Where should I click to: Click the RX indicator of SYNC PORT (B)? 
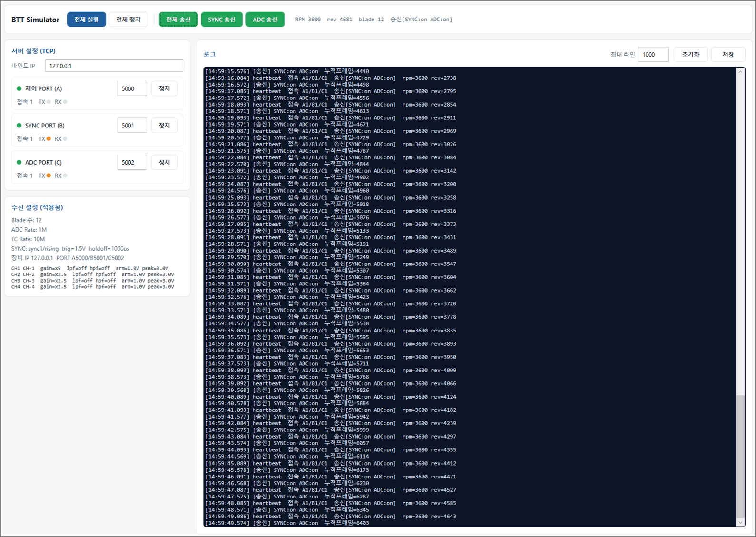(x=65, y=139)
